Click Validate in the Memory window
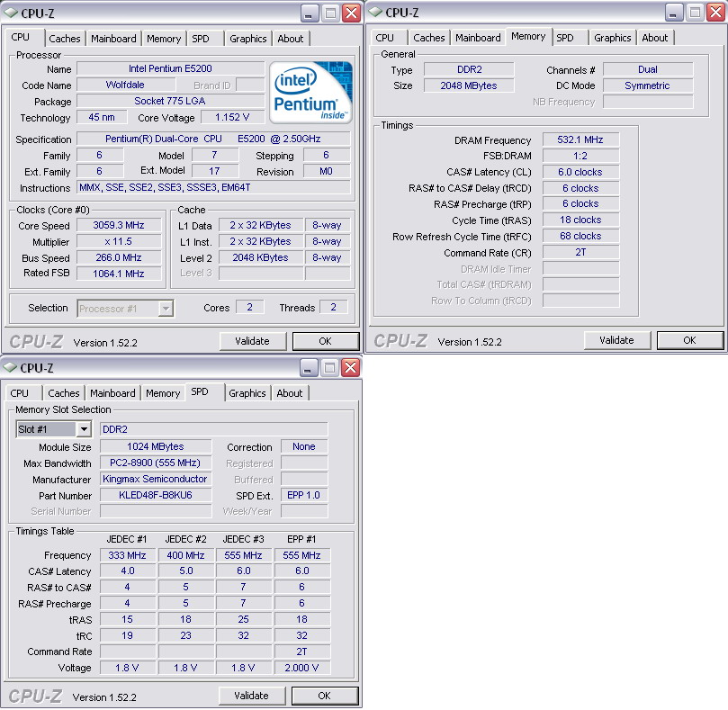 tap(617, 340)
